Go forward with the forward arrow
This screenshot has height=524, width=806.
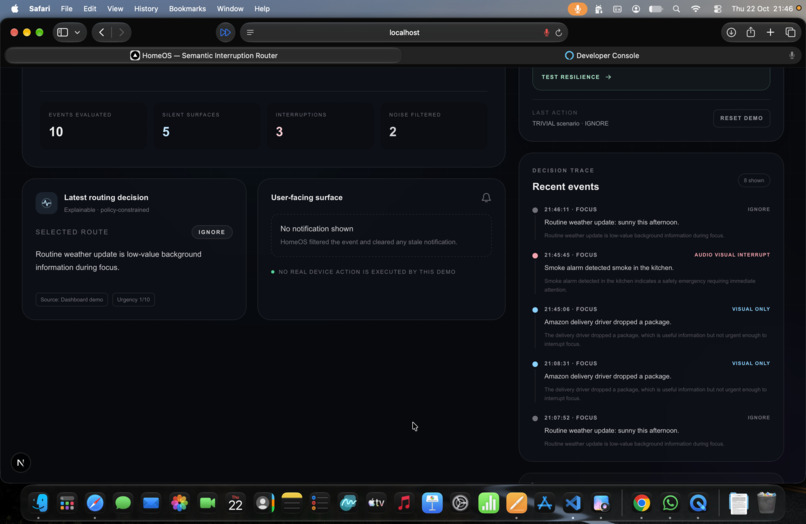[121, 32]
